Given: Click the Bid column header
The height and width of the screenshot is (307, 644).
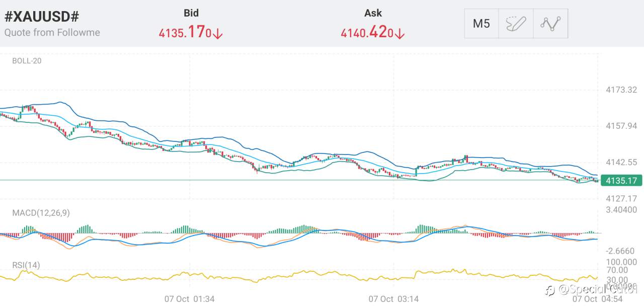Looking at the screenshot, I should (x=191, y=14).
